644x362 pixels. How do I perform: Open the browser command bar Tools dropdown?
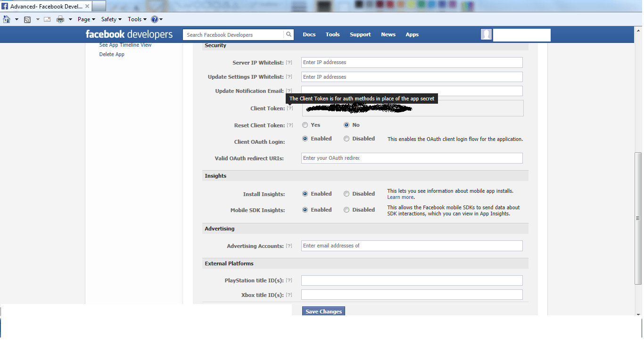[x=137, y=19]
